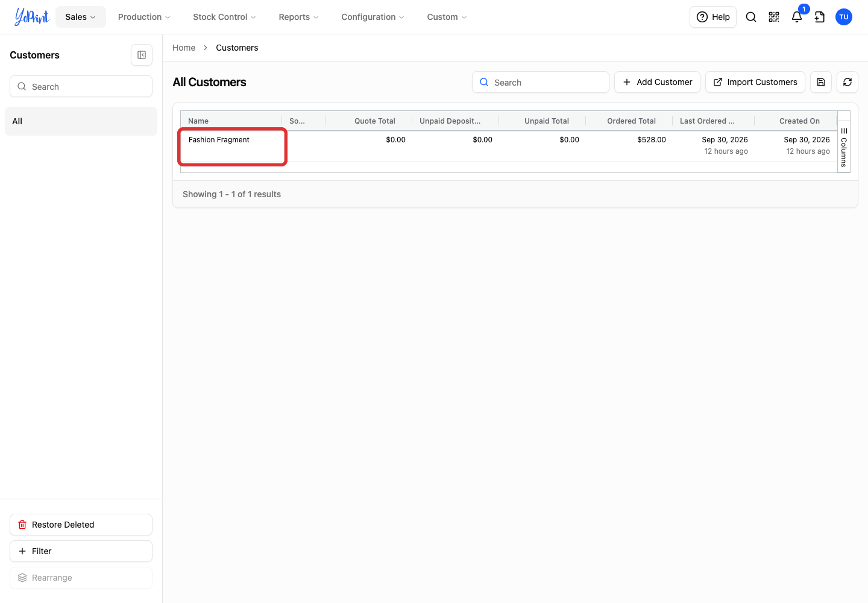Sort by Ordered Total column header
868x603 pixels.
click(629, 121)
